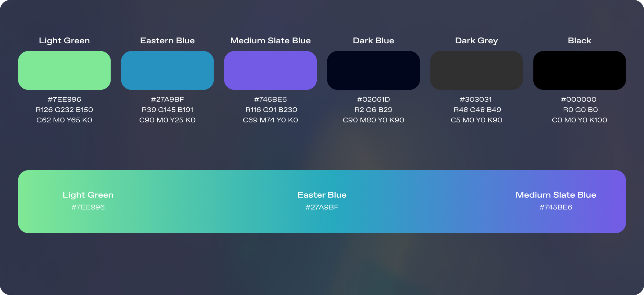The width and height of the screenshot is (644, 295).
Task: Click the Light Green color swatch
Action: click(x=64, y=70)
